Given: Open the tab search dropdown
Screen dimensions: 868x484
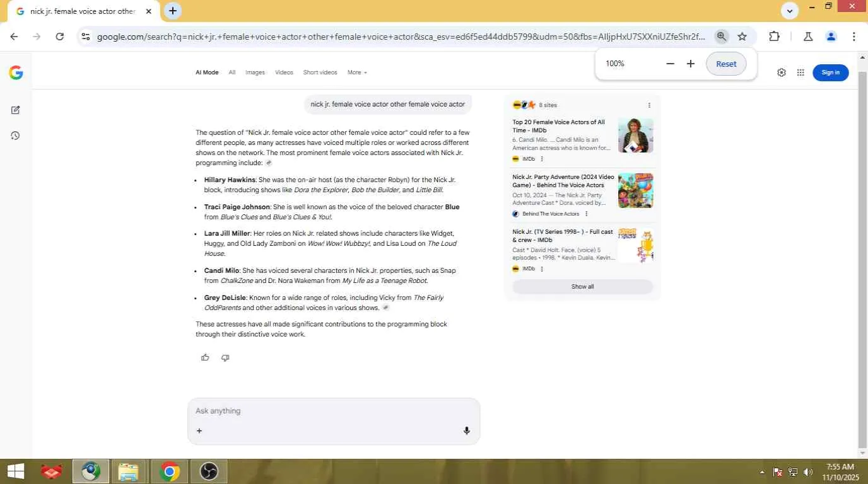Looking at the screenshot, I should (x=790, y=11).
